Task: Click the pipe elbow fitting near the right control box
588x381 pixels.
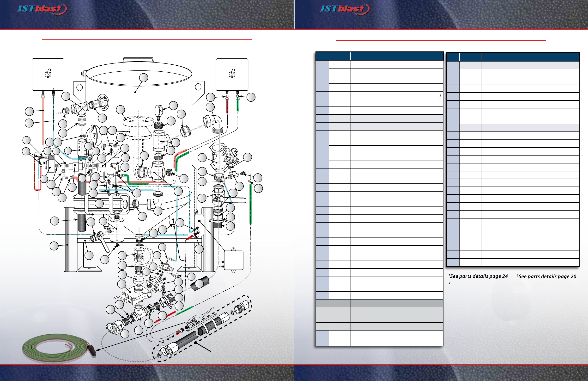Action: coord(213,124)
